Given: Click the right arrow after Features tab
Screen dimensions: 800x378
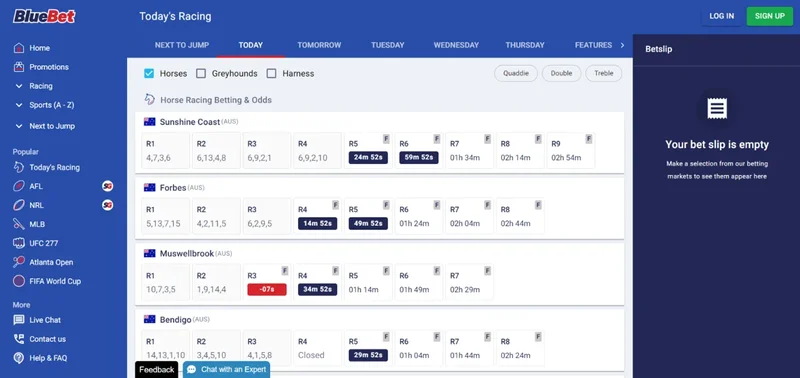Looking at the screenshot, I should tap(622, 45).
